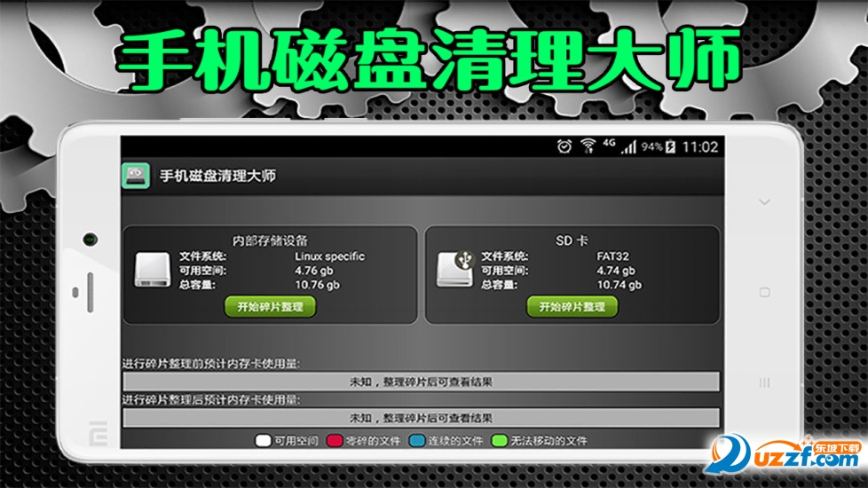Screen dimensions: 868x488
Task: Click the white 可用空间 legend swatch
Action: [263, 440]
